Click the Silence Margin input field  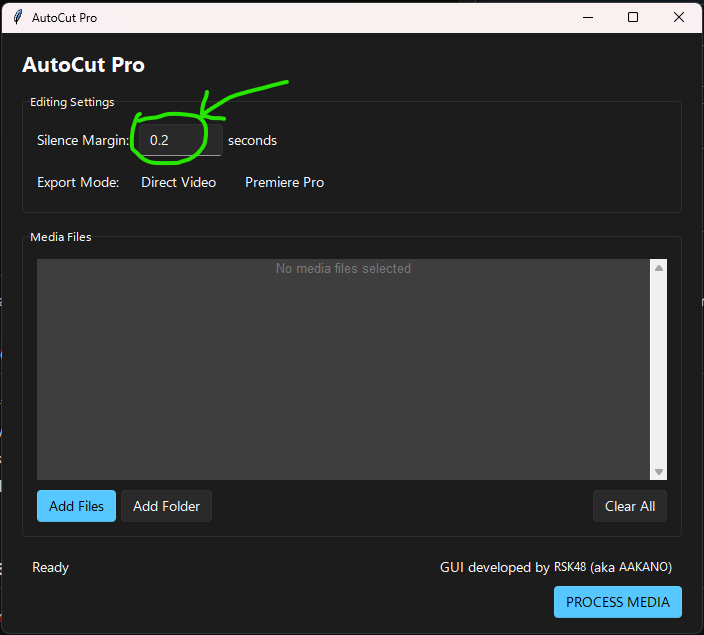[180, 140]
